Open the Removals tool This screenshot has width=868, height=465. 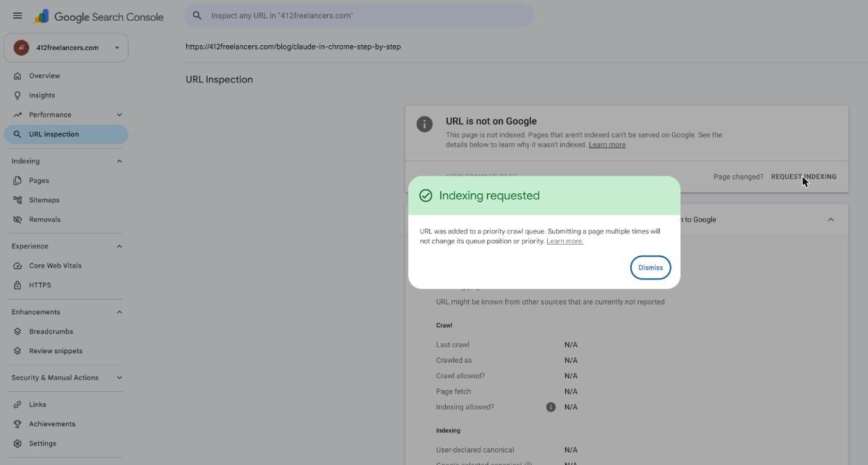[x=66, y=220]
